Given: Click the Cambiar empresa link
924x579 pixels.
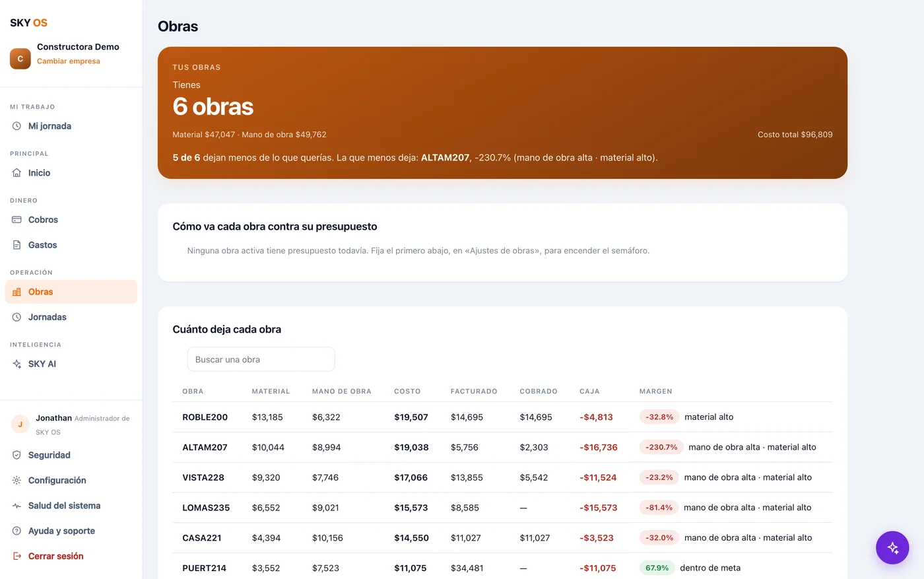Looking at the screenshot, I should click(69, 61).
